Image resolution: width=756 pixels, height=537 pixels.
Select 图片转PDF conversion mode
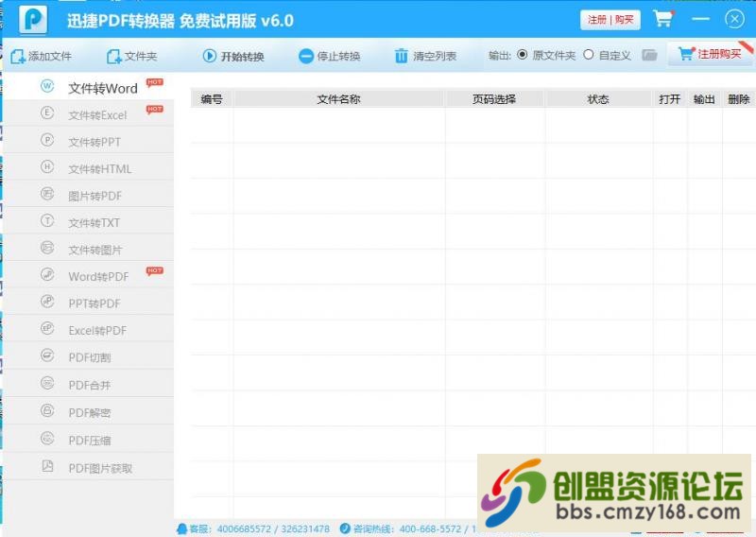[89, 196]
